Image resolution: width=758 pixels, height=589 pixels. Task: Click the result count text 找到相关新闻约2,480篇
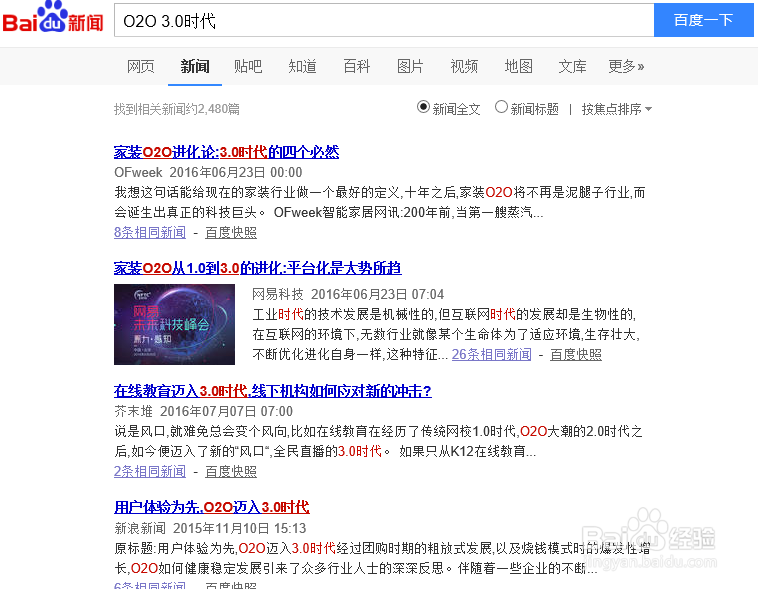pyautogui.click(x=177, y=109)
